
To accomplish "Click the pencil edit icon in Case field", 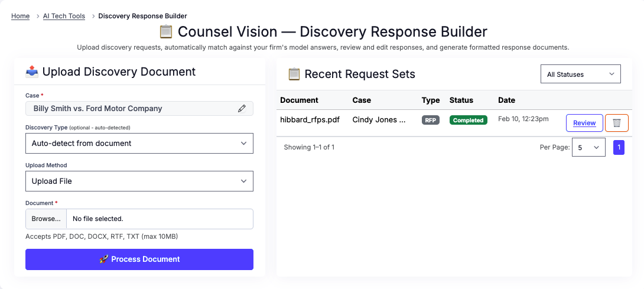I will point(242,109).
